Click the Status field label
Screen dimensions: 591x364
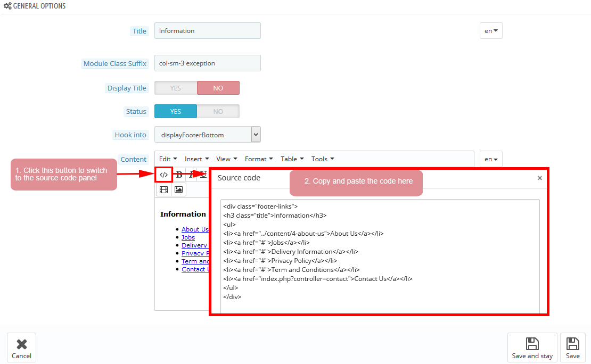coord(136,112)
